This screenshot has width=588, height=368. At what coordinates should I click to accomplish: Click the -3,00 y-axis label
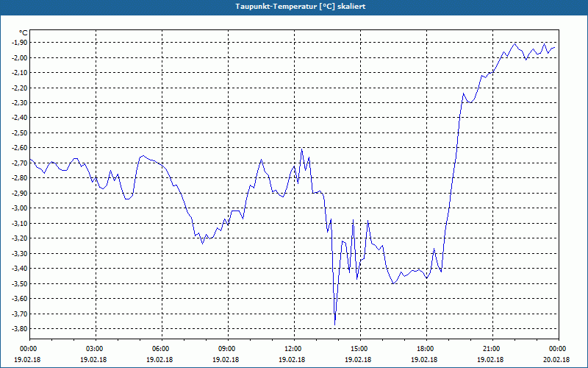click(21, 208)
